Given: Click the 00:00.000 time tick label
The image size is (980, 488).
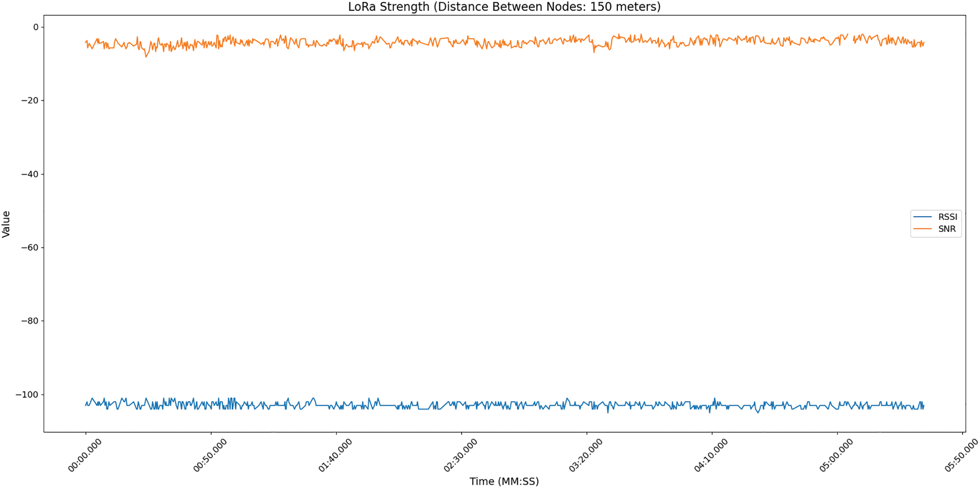Looking at the screenshot, I should tap(85, 455).
